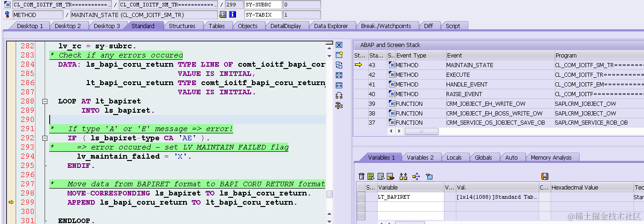
Task: Click the yellow boxes with arrows icon
Action: [403, 176]
